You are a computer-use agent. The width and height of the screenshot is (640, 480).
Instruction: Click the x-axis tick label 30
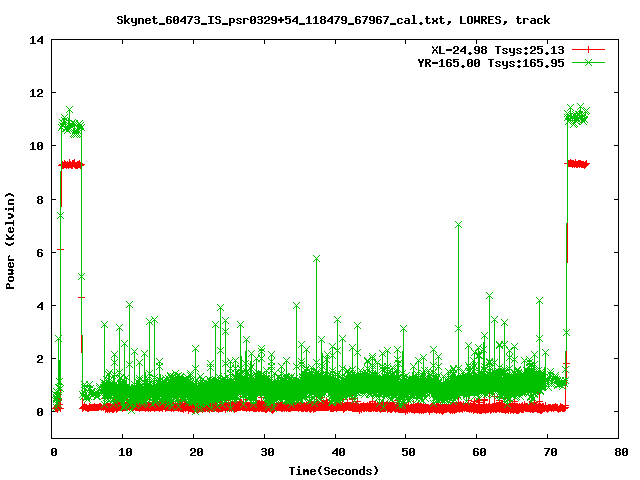tap(267, 452)
